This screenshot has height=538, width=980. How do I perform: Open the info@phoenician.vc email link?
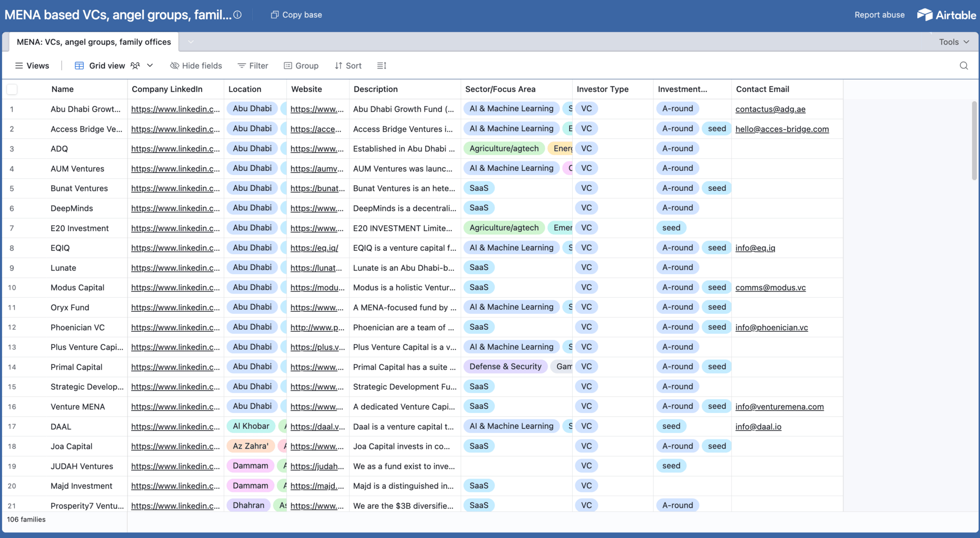coord(772,327)
